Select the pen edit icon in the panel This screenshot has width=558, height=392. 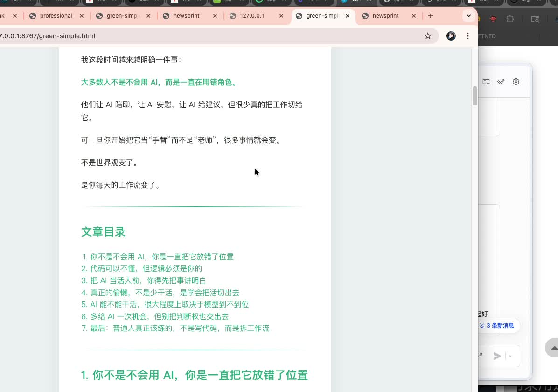(x=501, y=82)
